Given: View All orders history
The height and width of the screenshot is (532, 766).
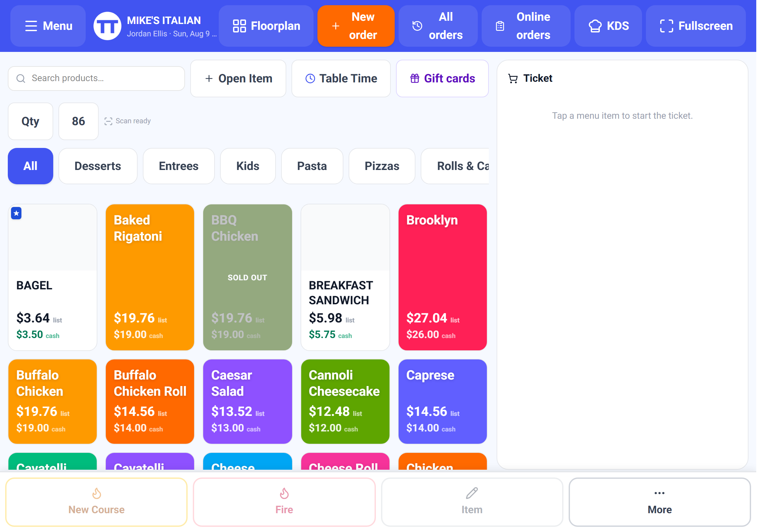Looking at the screenshot, I should (438, 26).
